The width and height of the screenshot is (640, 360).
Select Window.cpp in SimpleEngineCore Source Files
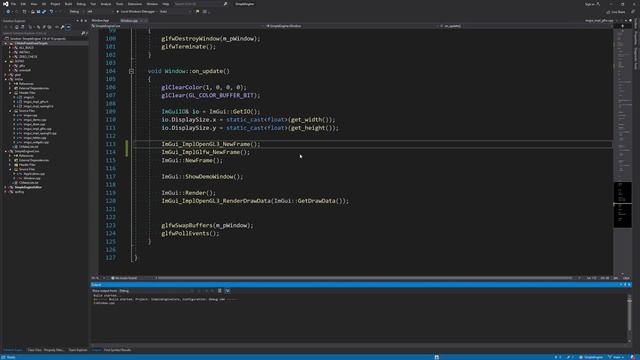coord(32,178)
